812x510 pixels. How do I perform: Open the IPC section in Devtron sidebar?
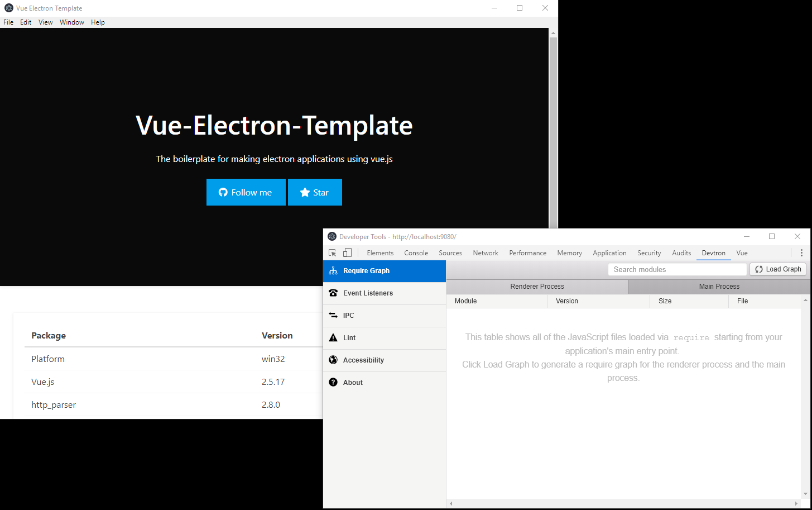385,316
